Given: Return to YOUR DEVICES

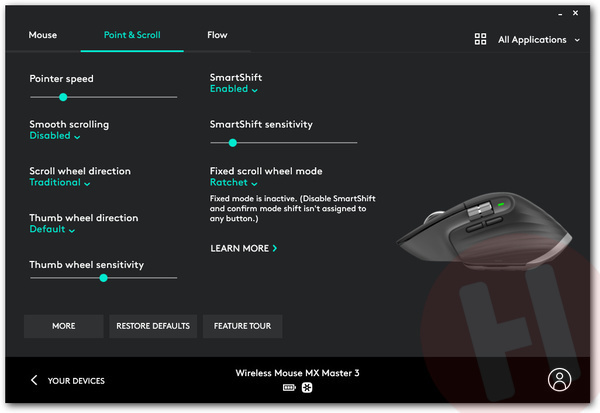Looking at the screenshot, I should click(76, 381).
